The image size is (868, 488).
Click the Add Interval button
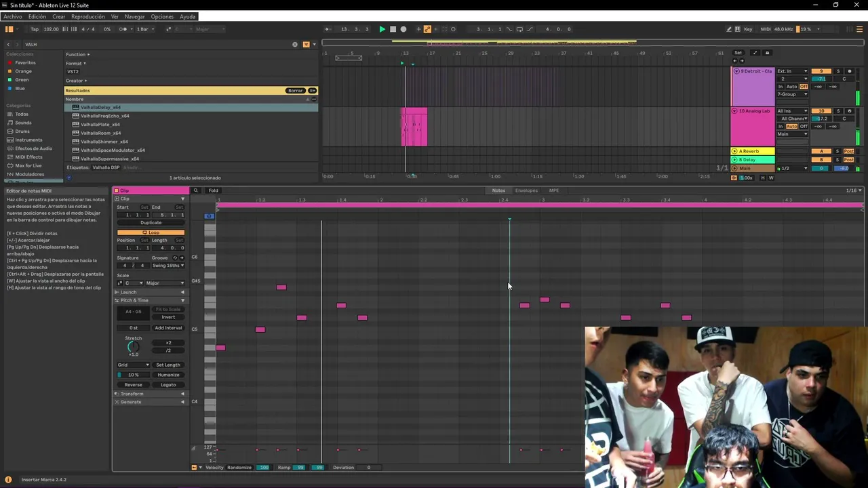click(x=168, y=328)
